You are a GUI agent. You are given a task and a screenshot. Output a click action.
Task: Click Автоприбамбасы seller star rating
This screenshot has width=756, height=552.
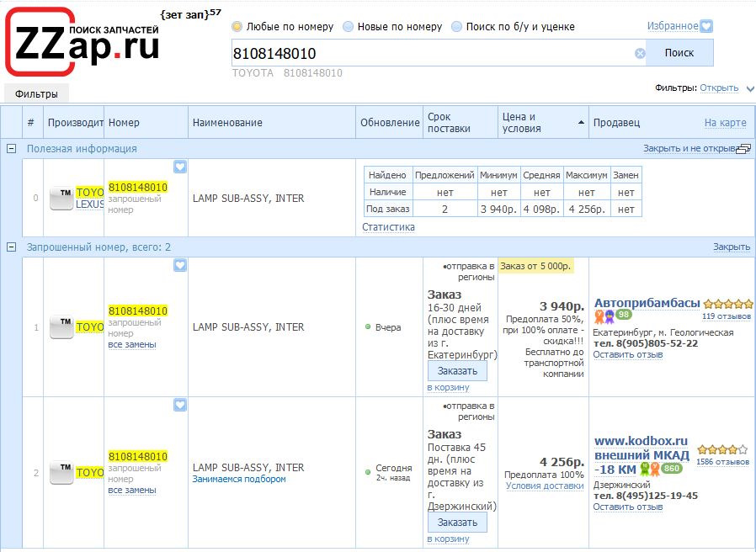point(728,304)
